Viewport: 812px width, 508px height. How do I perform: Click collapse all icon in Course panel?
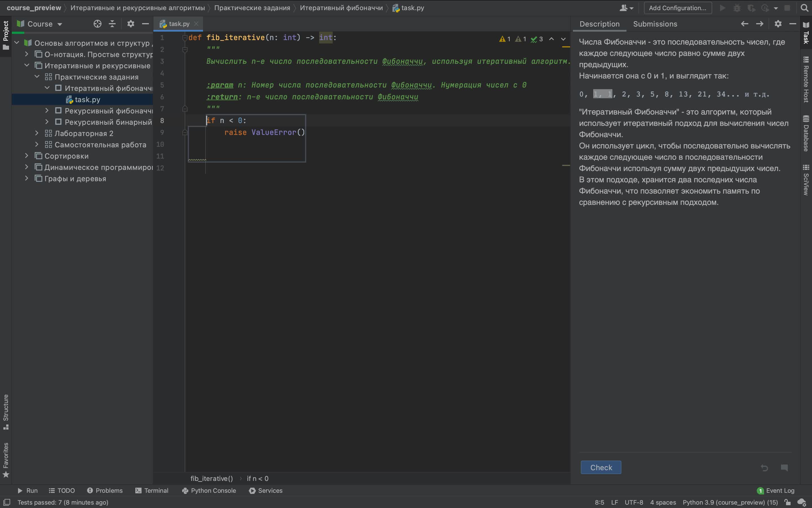coord(112,24)
